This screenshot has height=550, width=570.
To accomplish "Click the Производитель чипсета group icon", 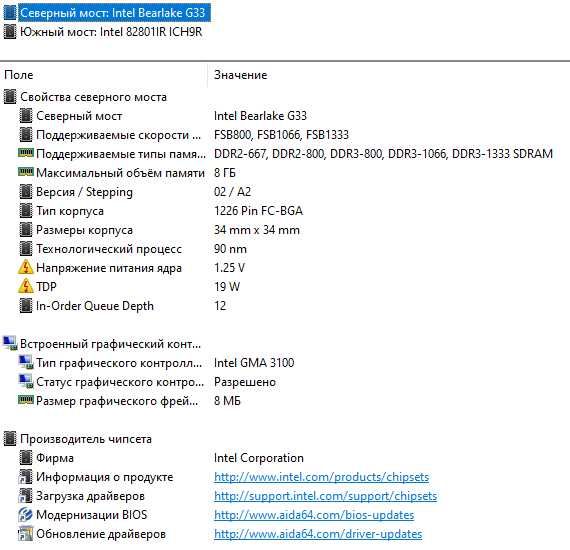I will tap(10, 438).
